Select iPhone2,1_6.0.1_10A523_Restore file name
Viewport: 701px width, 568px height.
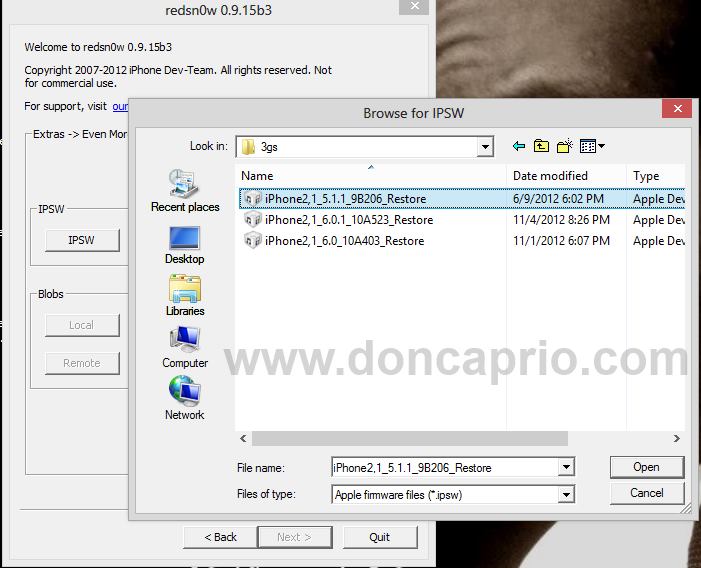tap(349, 219)
